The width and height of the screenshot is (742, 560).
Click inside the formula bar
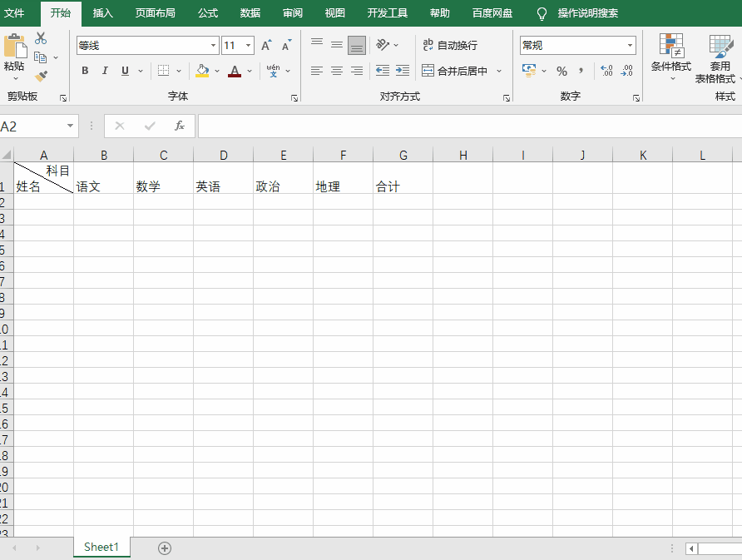coord(469,126)
